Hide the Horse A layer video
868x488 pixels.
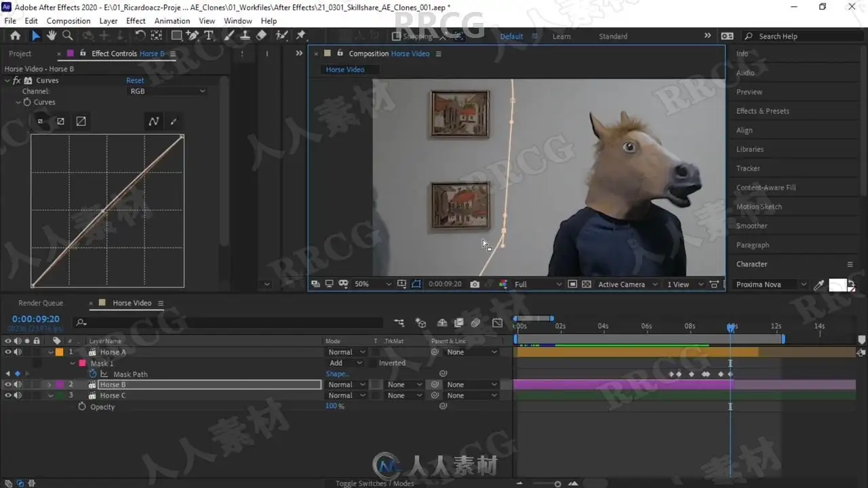pos(8,352)
